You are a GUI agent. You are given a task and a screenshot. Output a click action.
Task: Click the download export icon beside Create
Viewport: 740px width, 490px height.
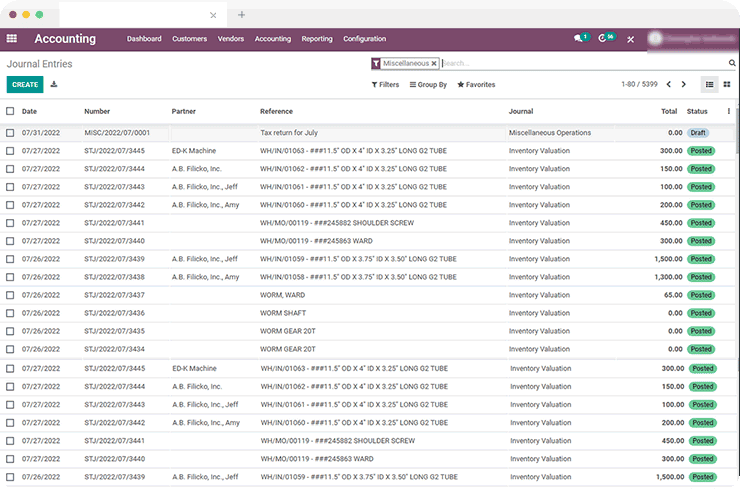54,85
